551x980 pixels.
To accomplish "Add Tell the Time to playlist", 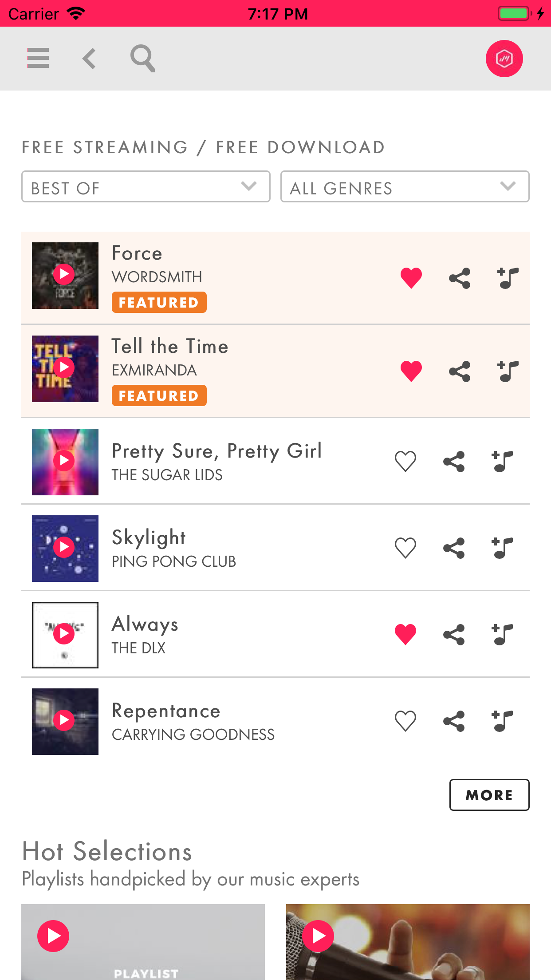I will click(x=508, y=371).
